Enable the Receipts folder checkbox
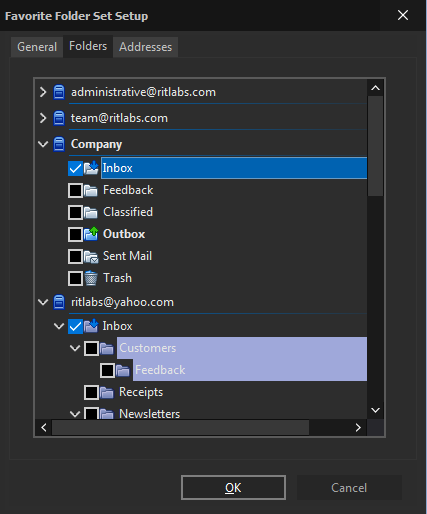 pyautogui.click(x=91, y=392)
